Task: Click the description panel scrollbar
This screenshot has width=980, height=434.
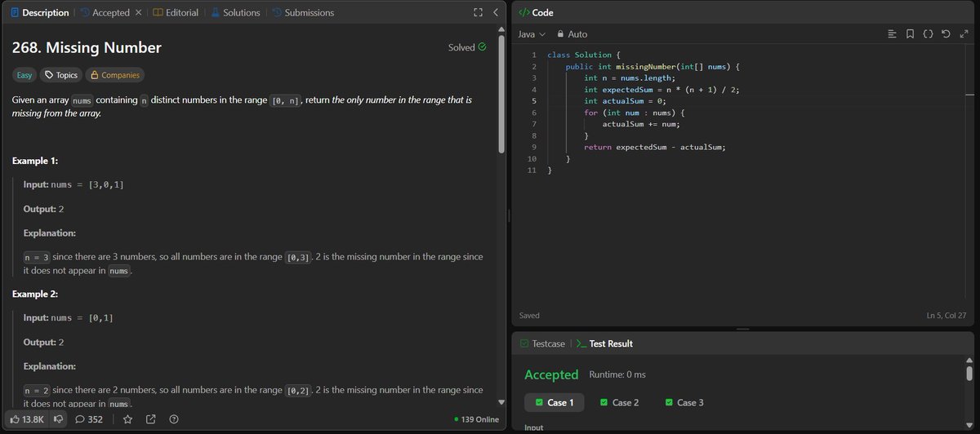Action: [501, 94]
